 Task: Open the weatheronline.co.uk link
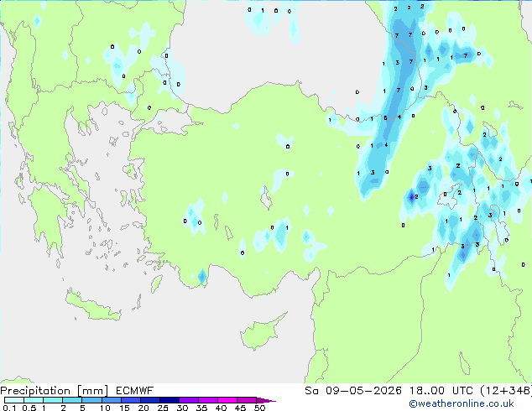pyautogui.click(x=461, y=403)
